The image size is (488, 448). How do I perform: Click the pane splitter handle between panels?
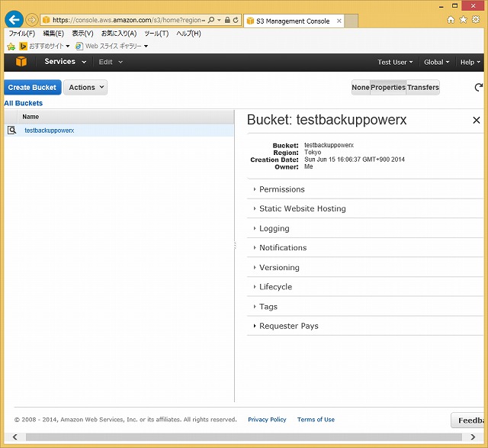(x=235, y=246)
